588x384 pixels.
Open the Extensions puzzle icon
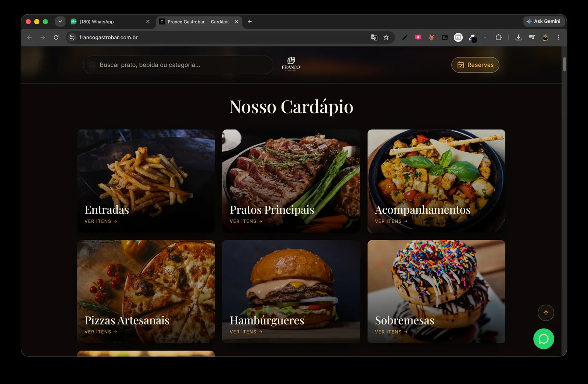coord(499,37)
